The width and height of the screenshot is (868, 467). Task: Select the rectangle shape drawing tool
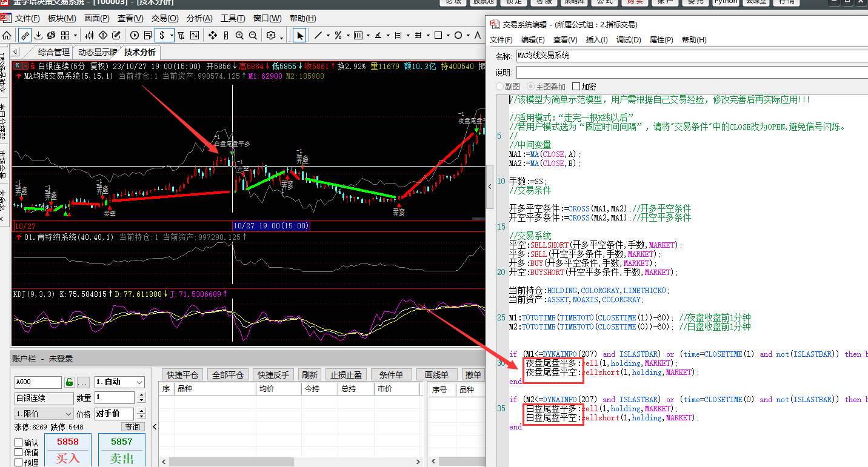[438, 35]
